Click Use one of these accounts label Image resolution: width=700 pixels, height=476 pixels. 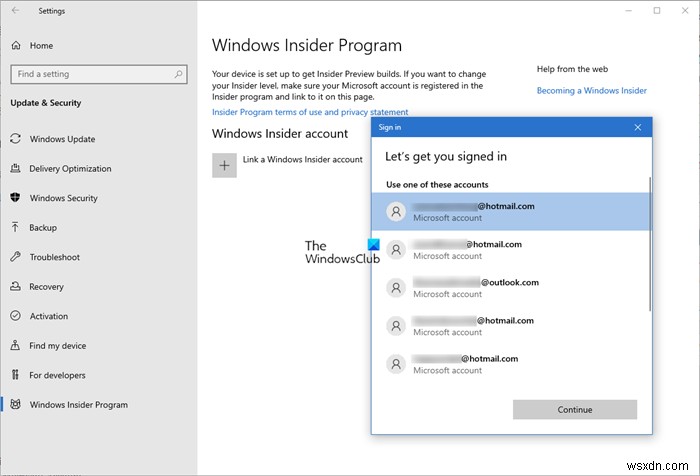point(437,184)
